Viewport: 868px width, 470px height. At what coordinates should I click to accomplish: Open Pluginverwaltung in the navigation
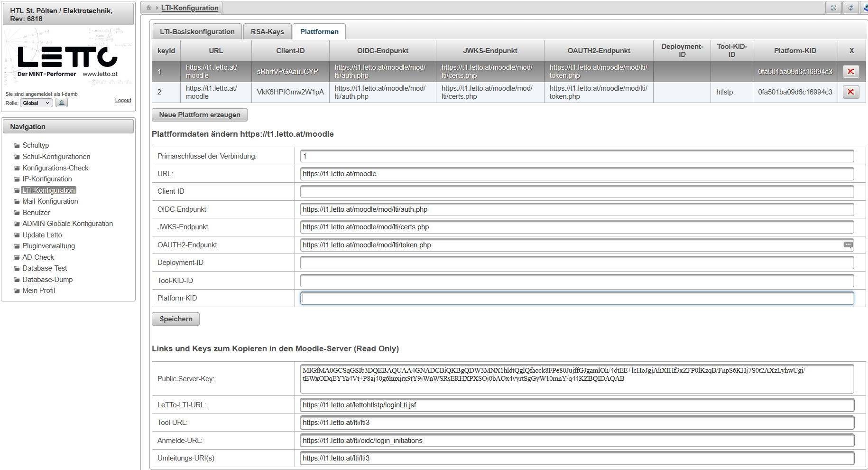click(x=48, y=246)
